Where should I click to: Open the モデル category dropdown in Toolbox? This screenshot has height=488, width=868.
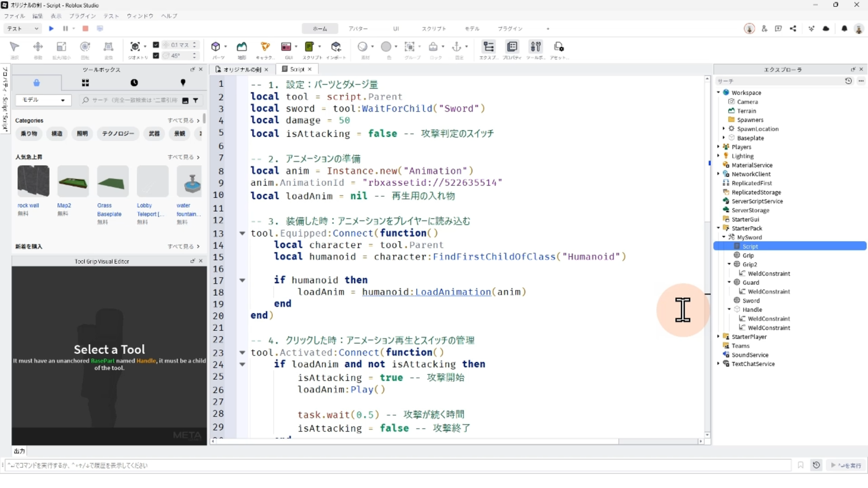(x=43, y=100)
